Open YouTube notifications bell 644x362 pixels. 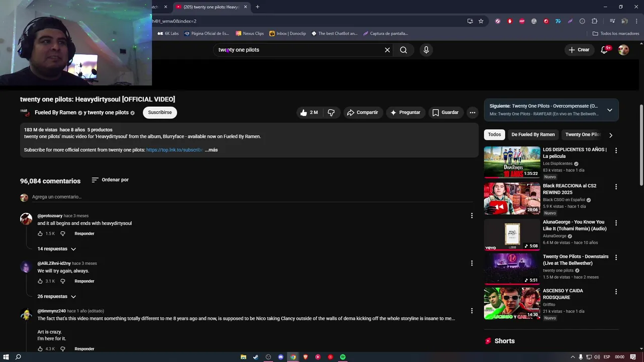605,50
